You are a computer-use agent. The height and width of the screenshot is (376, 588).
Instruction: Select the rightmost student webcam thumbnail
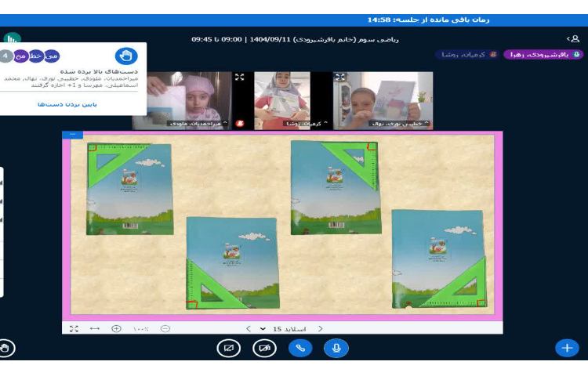(384, 99)
